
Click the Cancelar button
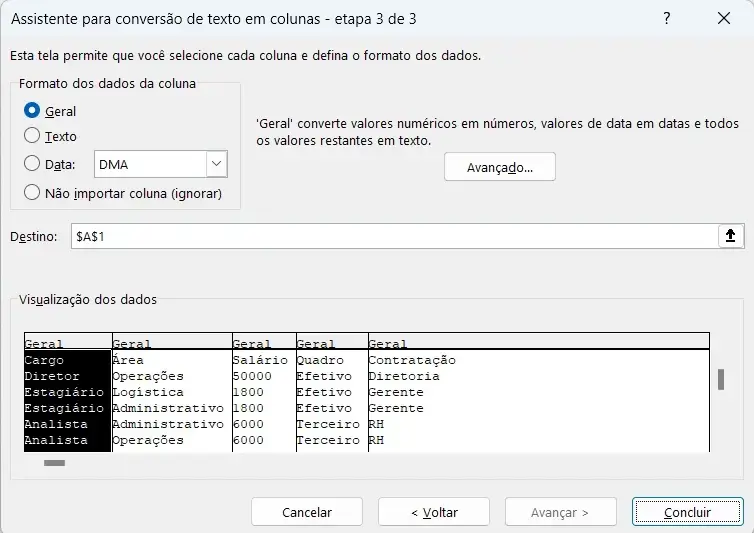pos(307,512)
